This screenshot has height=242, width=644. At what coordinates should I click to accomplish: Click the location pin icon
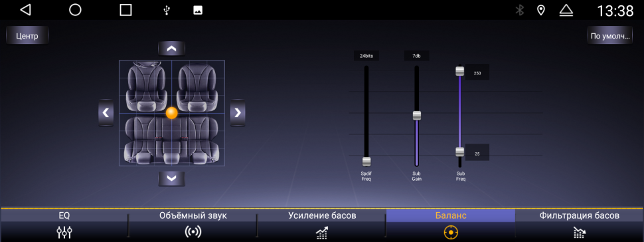coord(541,10)
